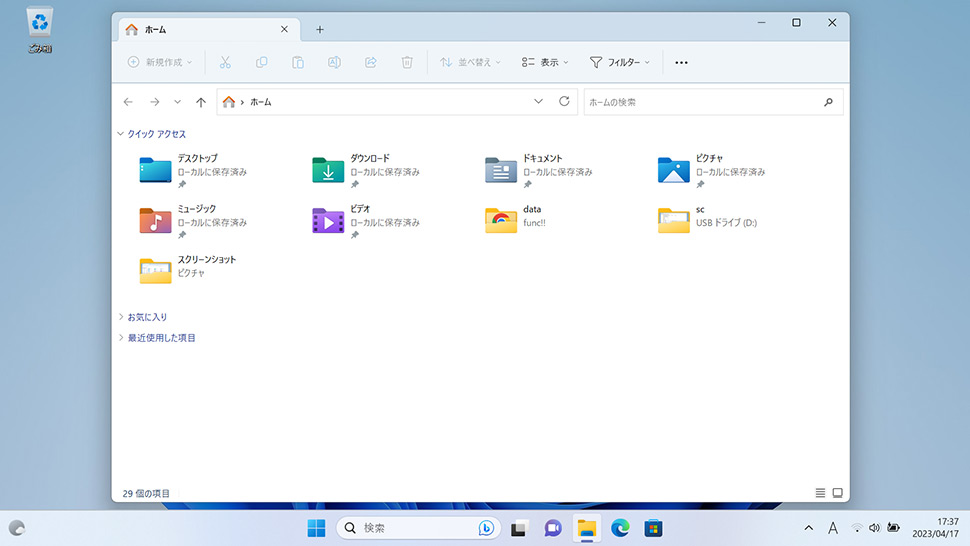The image size is (970, 546).
Task: Click the search magnifier in ホームの検索 box
Action: tap(828, 102)
